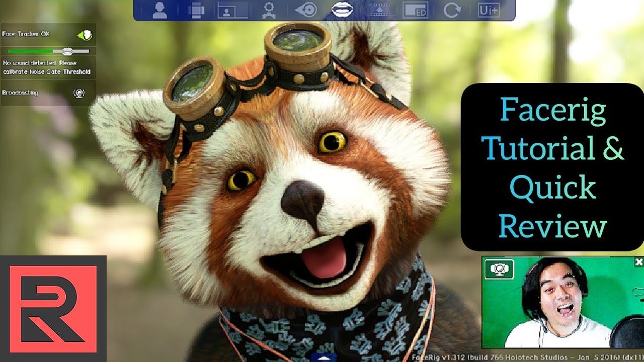
Task: Adjust the noise gate threshold slider handle
Action: (x=68, y=51)
